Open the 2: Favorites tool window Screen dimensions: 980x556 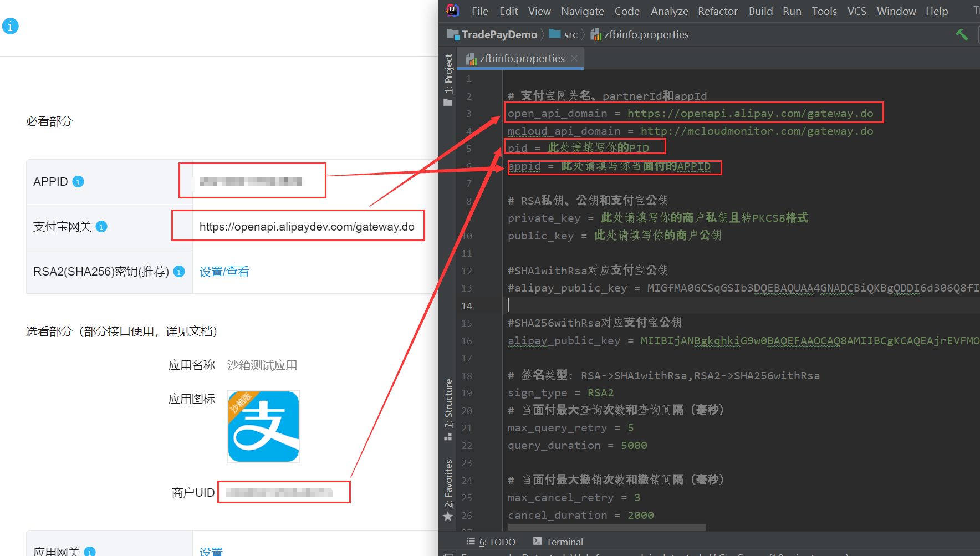448,491
